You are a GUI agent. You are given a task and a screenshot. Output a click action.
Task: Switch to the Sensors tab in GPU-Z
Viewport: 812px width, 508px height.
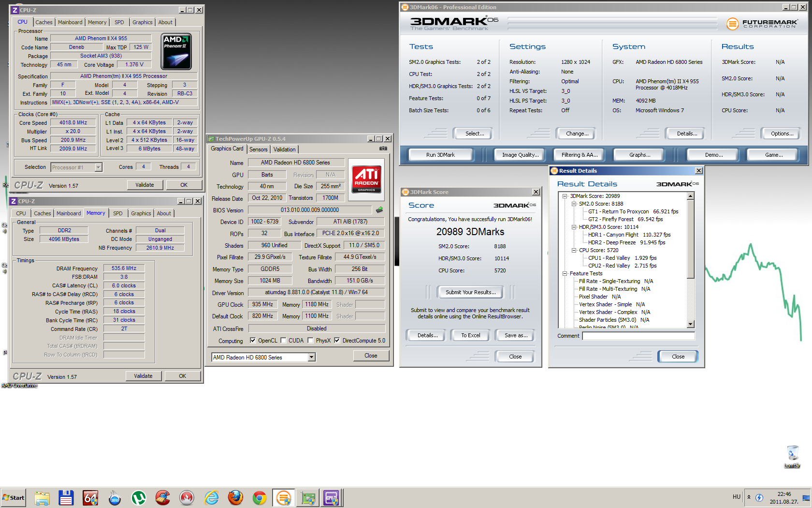coord(259,149)
